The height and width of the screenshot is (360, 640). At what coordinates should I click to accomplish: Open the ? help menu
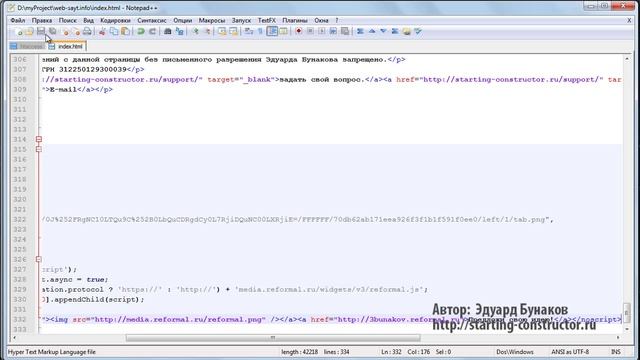click(x=337, y=20)
